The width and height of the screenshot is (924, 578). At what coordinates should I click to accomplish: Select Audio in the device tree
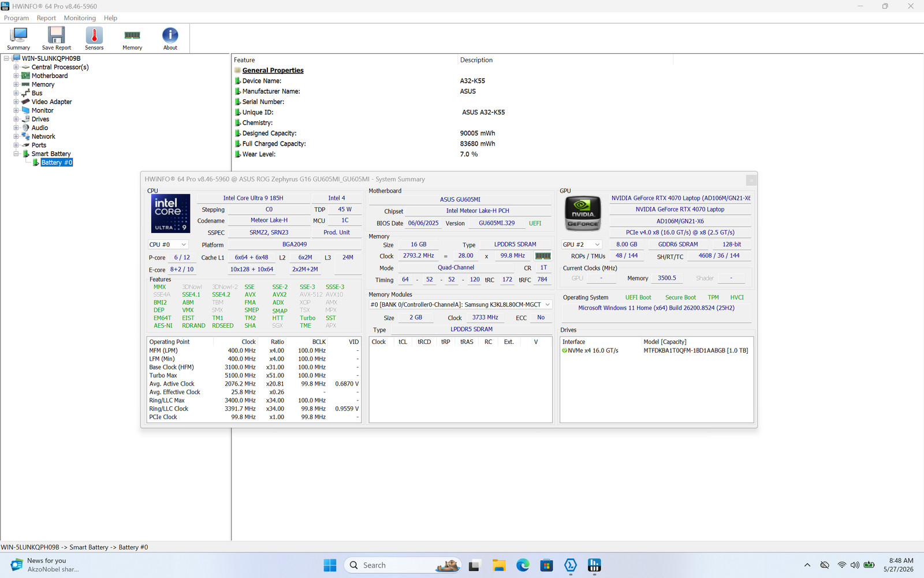tap(40, 128)
